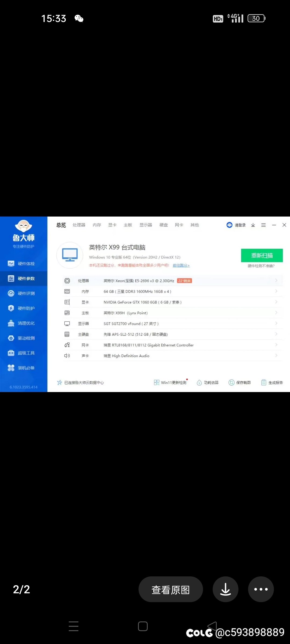Expand the 处理器 row chevron
The image size is (290, 644).
coord(276,280)
